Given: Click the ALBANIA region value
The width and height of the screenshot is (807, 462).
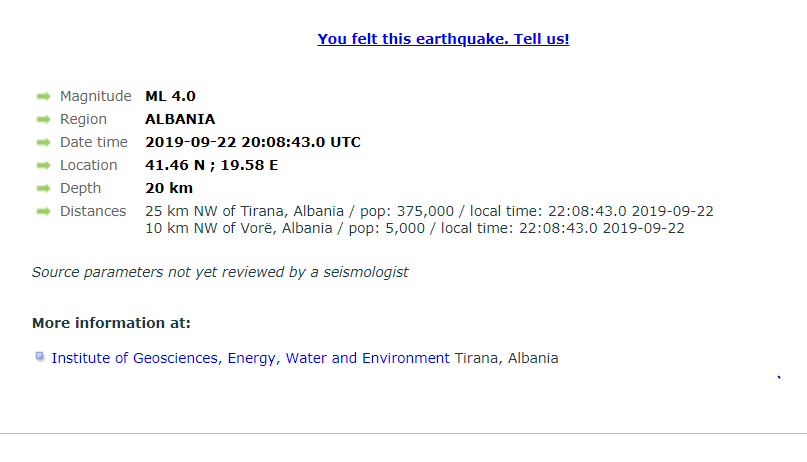Looking at the screenshot, I should coord(180,119).
